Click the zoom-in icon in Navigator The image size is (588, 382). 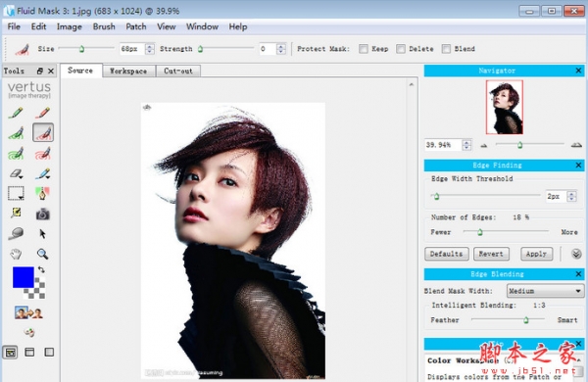[576, 145]
